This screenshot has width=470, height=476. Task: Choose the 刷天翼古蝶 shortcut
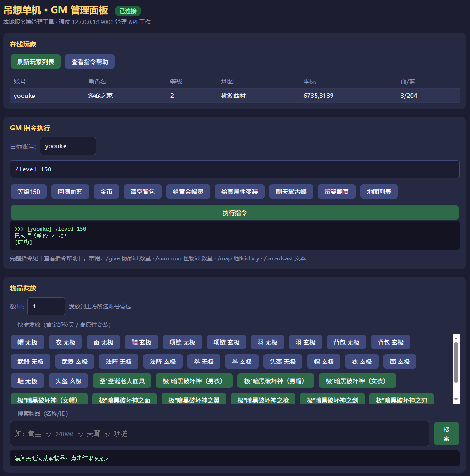pos(291,192)
